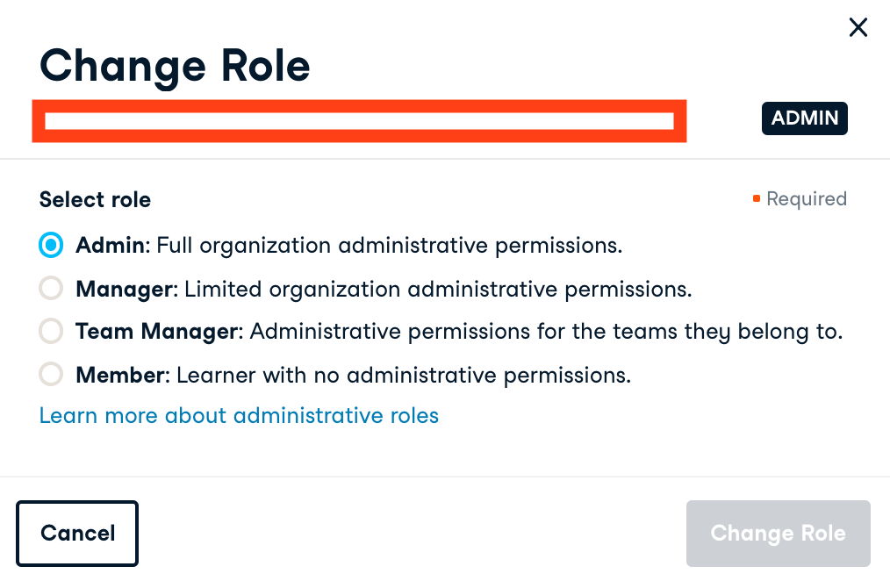Click the bold 'Team Manager' label text
Viewport: 890px width, 588px height.
click(157, 332)
